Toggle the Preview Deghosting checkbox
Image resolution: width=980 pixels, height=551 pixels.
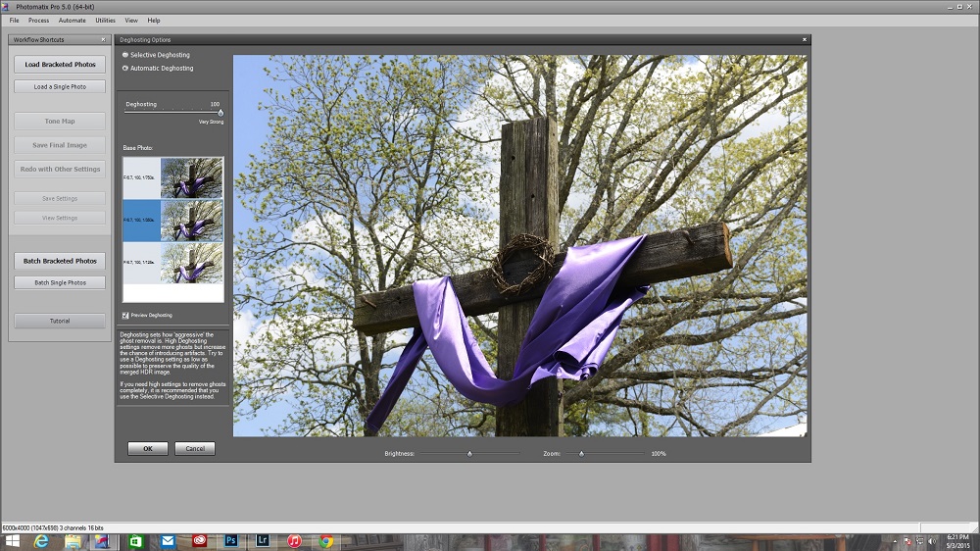tap(125, 315)
